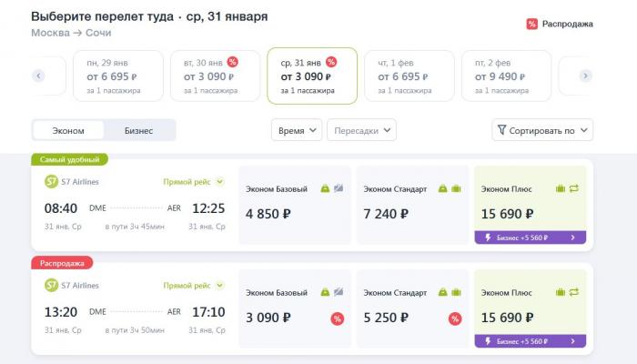Click S7 Airlines logo of 08:40 flight
The width and height of the screenshot is (637, 364).
(x=51, y=181)
